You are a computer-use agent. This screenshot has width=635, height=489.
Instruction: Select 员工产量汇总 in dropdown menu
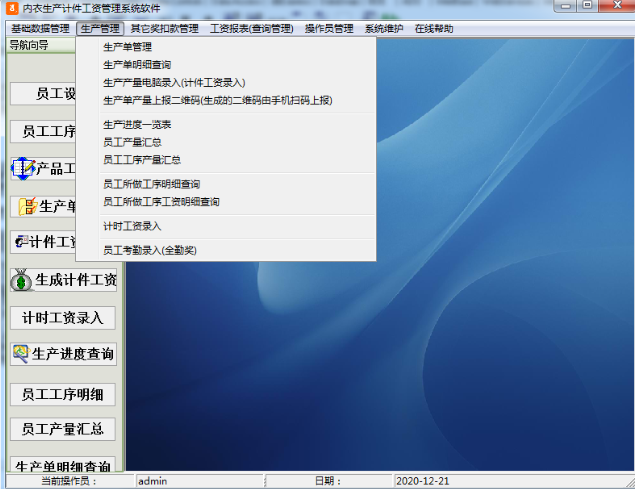click(226, 142)
